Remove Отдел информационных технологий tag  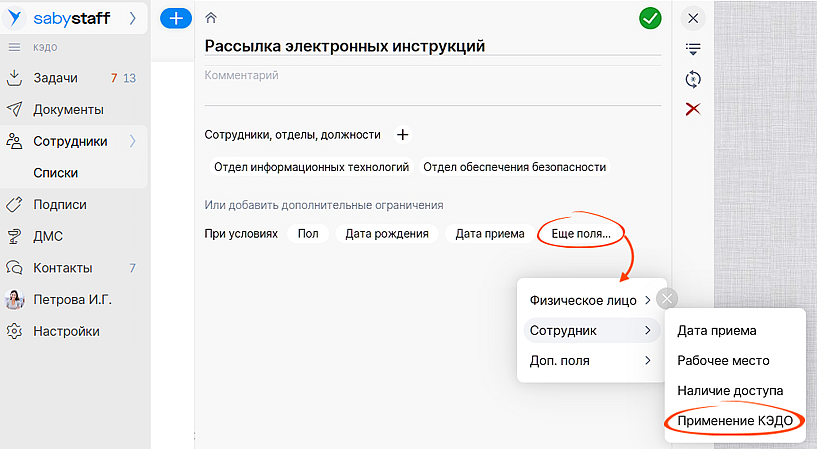pyautogui.click(x=311, y=167)
